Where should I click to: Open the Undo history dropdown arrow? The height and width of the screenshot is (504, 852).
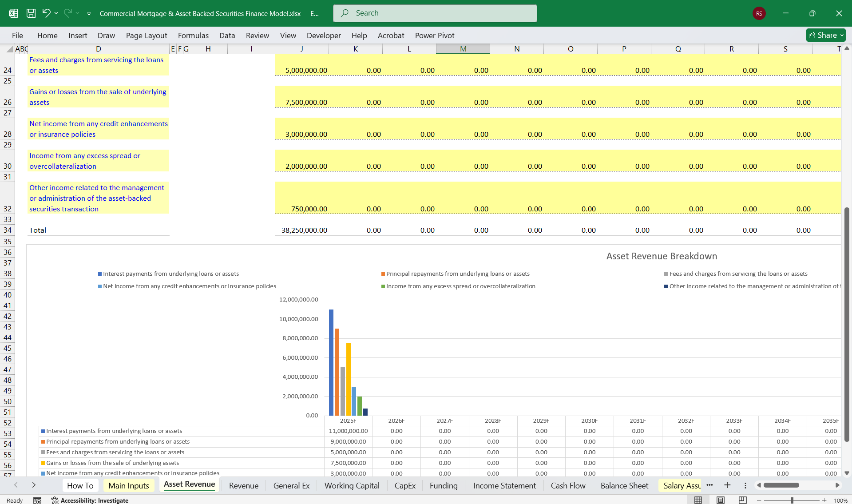click(x=56, y=13)
